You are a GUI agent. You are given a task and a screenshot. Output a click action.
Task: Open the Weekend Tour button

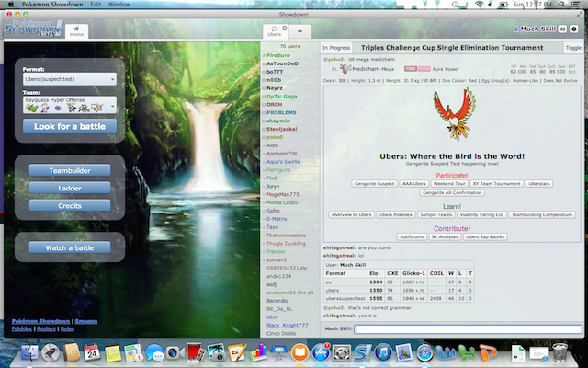[x=449, y=184]
